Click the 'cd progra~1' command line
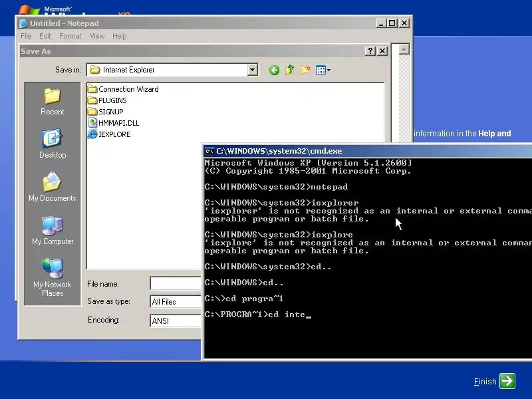Image resolution: width=532 pixels, height=399 pixels. pyautogui.click(x=244, y=299)
